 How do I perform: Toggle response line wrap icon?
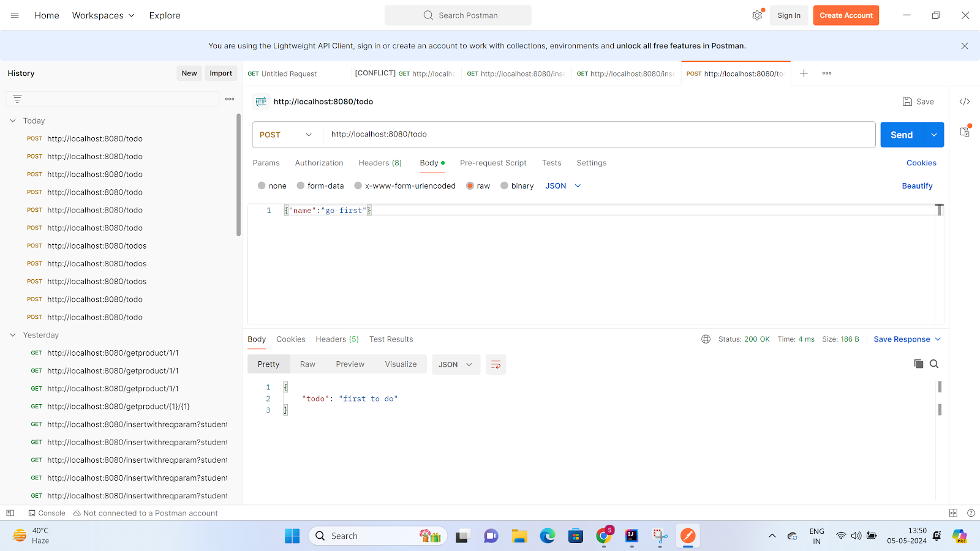pos(496,364)
